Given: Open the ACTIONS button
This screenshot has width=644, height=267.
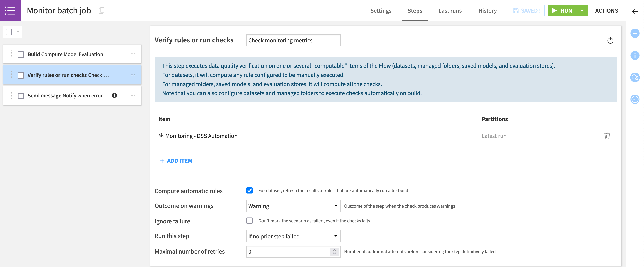Looking at the screenshot, I should [606, 11].
